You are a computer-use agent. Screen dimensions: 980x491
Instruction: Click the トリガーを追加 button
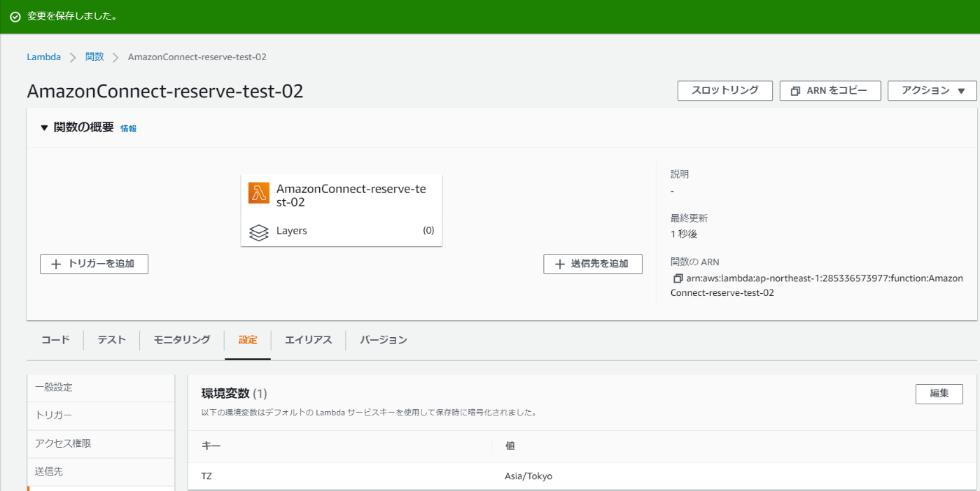(x=94, y=264)
